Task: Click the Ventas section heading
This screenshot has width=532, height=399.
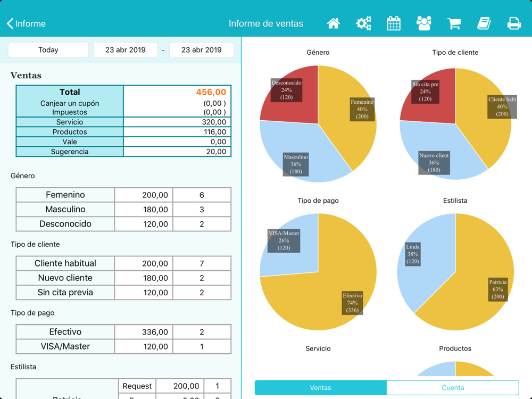Action: click(26, 76)
